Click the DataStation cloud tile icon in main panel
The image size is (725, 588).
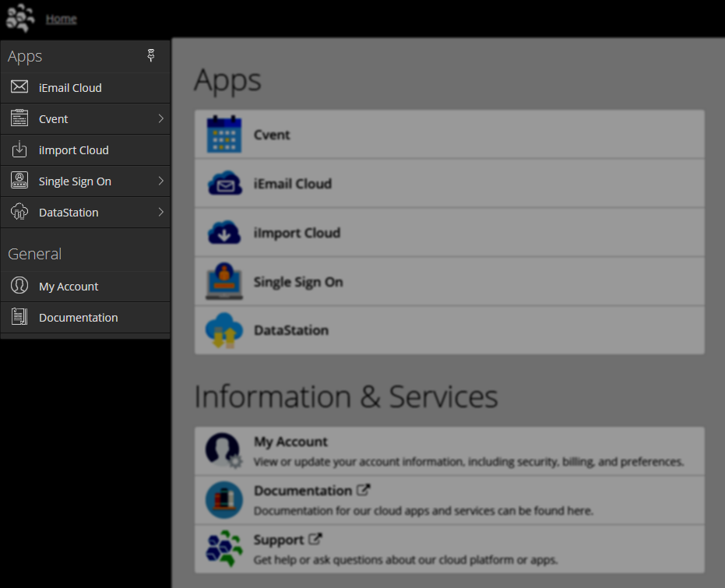[x=224, y=330]
